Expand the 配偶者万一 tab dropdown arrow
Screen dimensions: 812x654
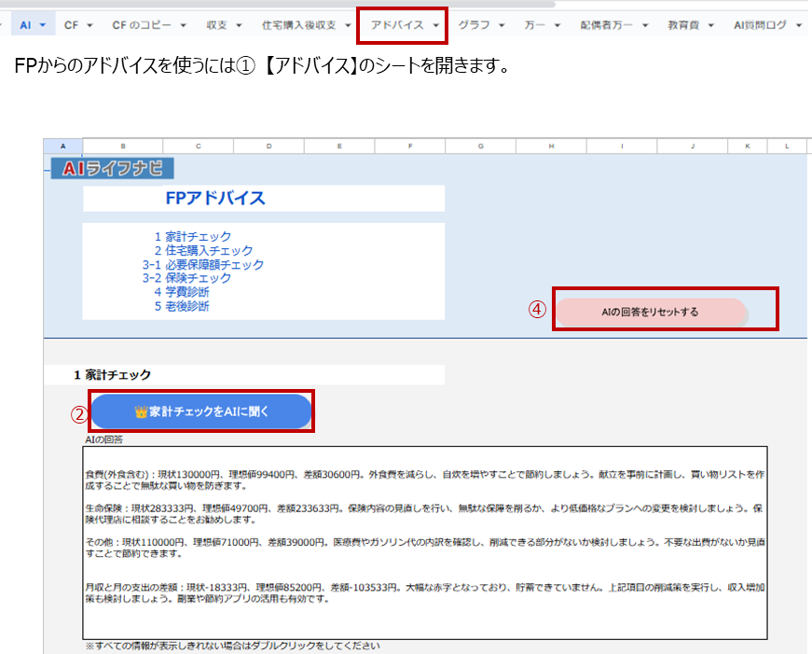coord(645,25)
